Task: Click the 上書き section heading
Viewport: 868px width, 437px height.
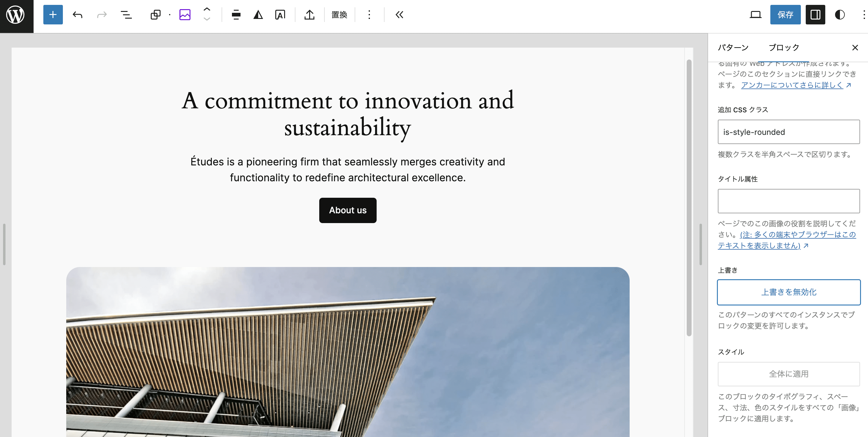Action: (x=728, y=270)
